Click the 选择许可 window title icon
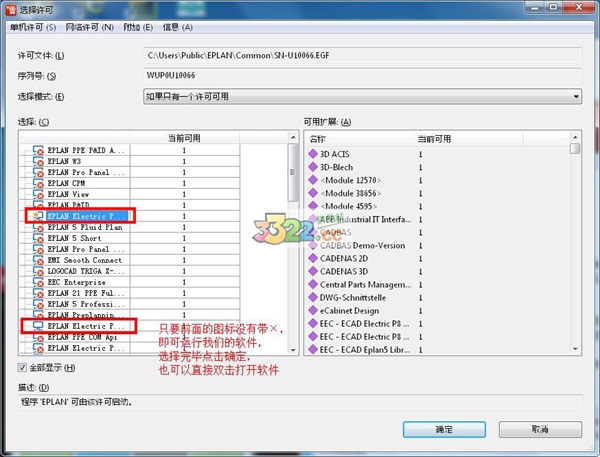 tap(11, 10)
